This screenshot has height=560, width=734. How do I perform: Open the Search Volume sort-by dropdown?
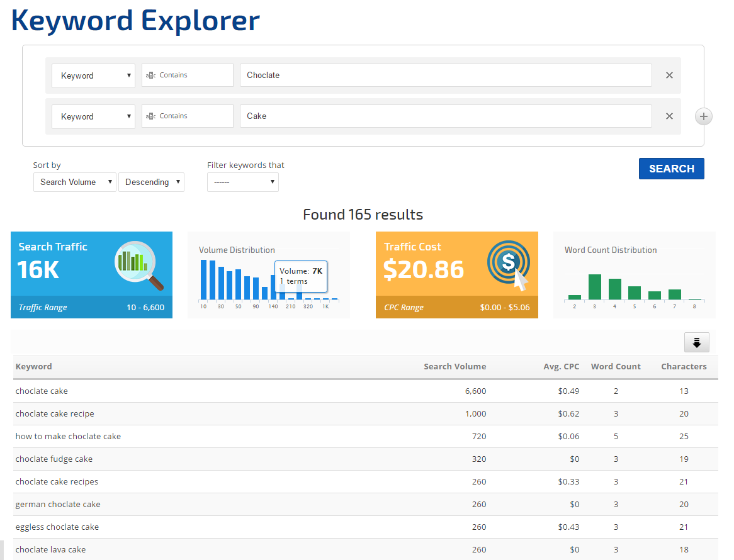(74, 182)
